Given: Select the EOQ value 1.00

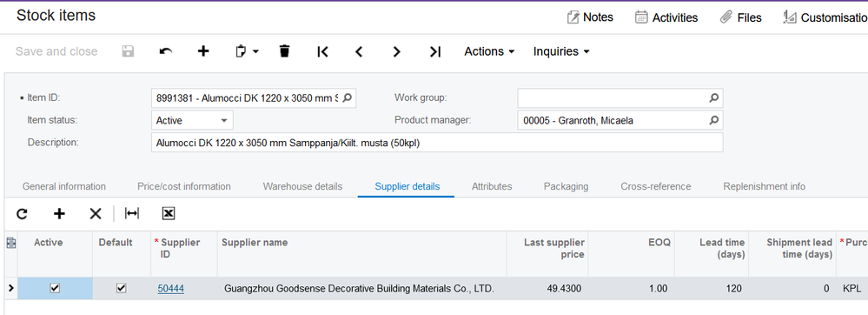Looking at the screenshot, I should (x=631, y=289).
